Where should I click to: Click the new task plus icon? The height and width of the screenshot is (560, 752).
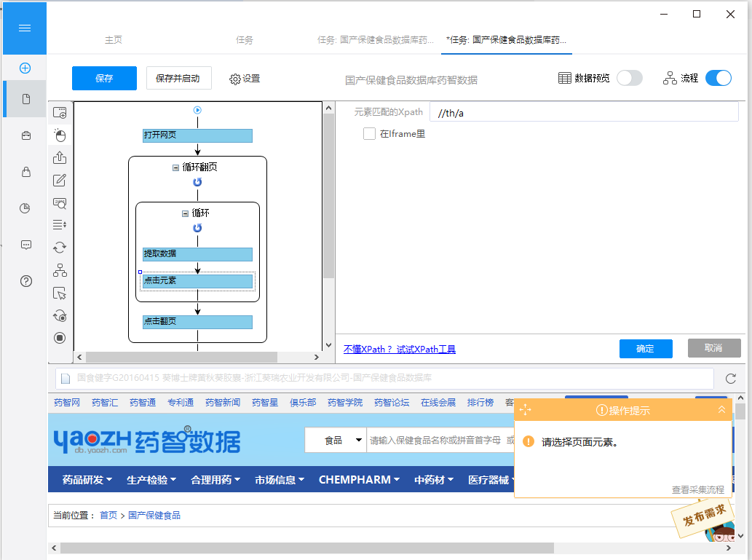pyautogui.click(x=25, y=68)
